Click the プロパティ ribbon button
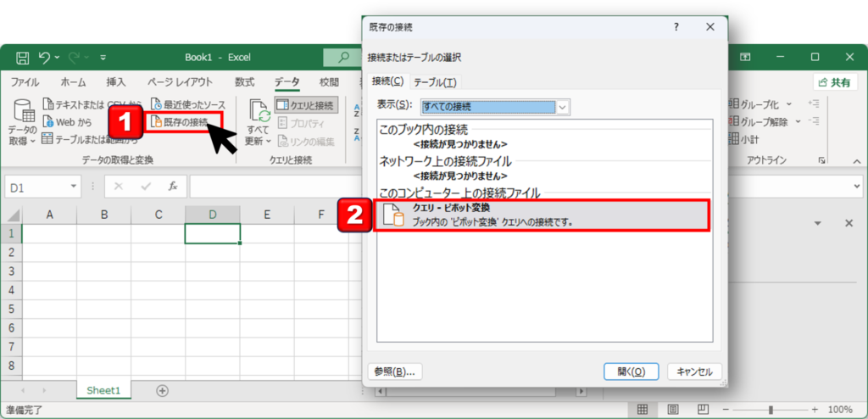The height and width of the screenshot is (419, 868). (302, 122)
